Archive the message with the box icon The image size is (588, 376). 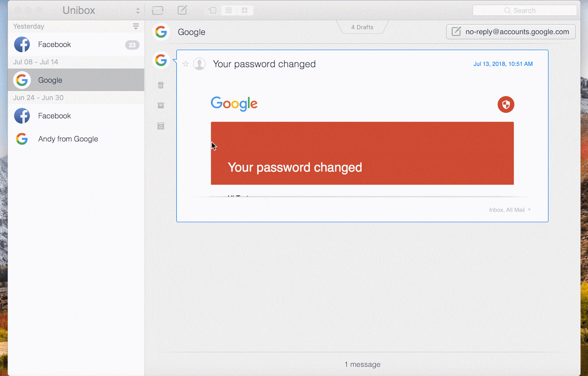(x=161, y=105)
